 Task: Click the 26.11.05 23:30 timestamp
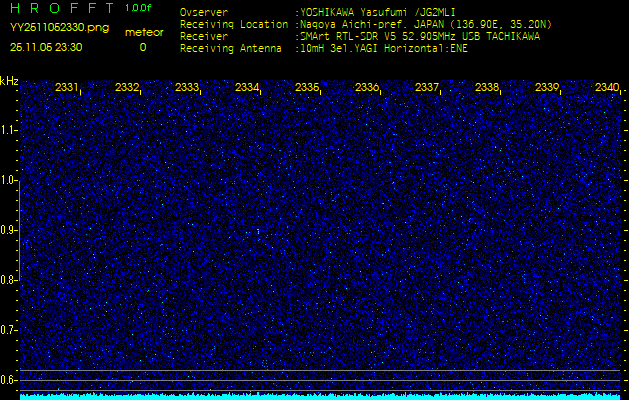tap(46, 47)
